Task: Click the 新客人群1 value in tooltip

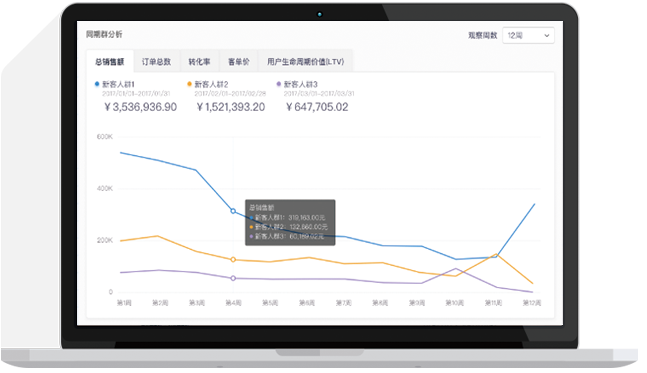Action: point(307,217)
